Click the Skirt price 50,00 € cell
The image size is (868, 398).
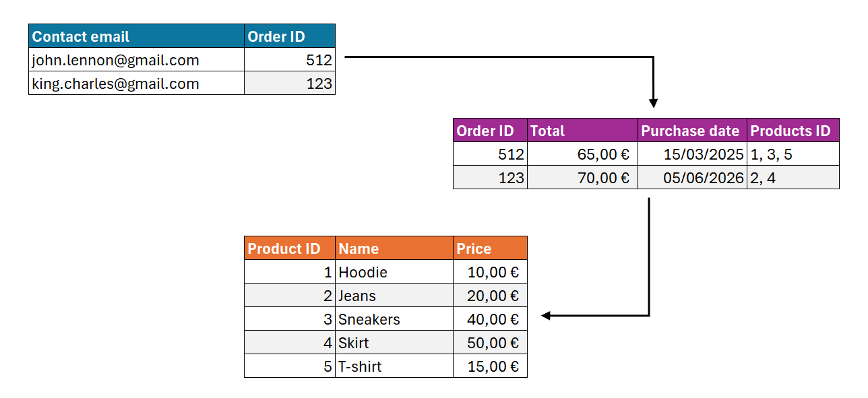click(490, 343)
